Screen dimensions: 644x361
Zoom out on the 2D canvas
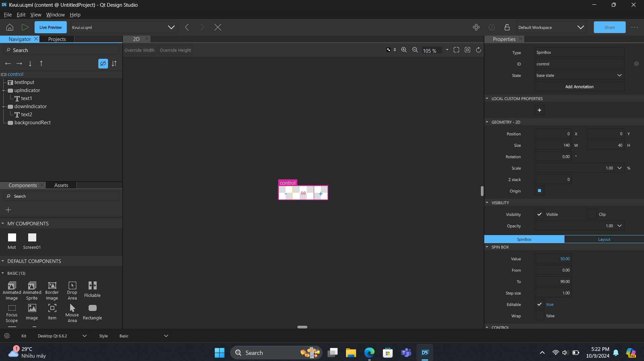[415, 50]
